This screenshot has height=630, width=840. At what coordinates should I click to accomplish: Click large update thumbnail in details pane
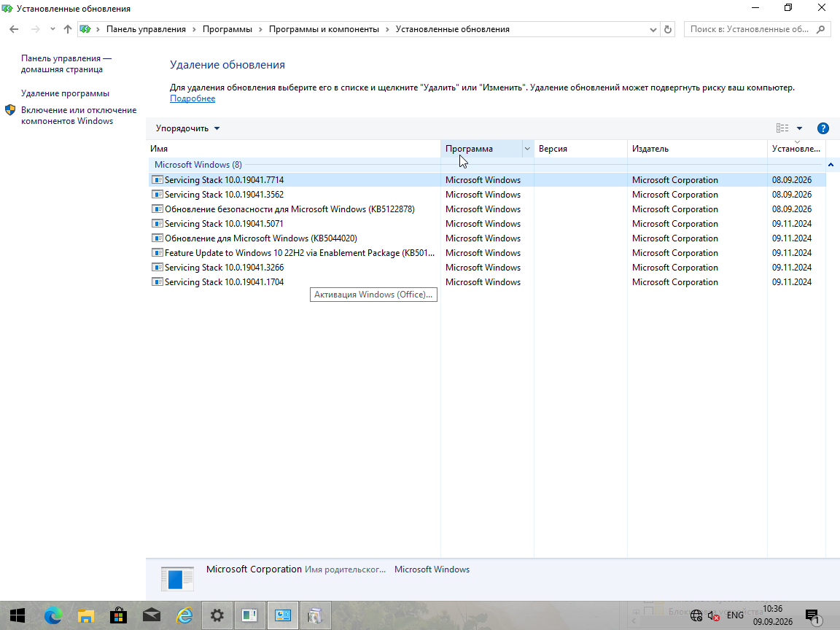point(177,578)
